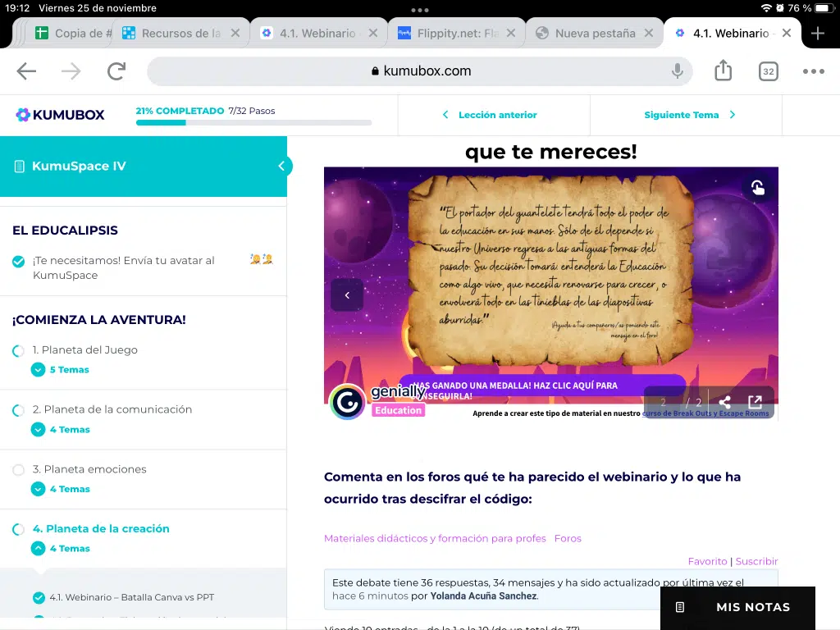
Task: Close the active 4.1. Webinario tab
Action: (787, 33)
